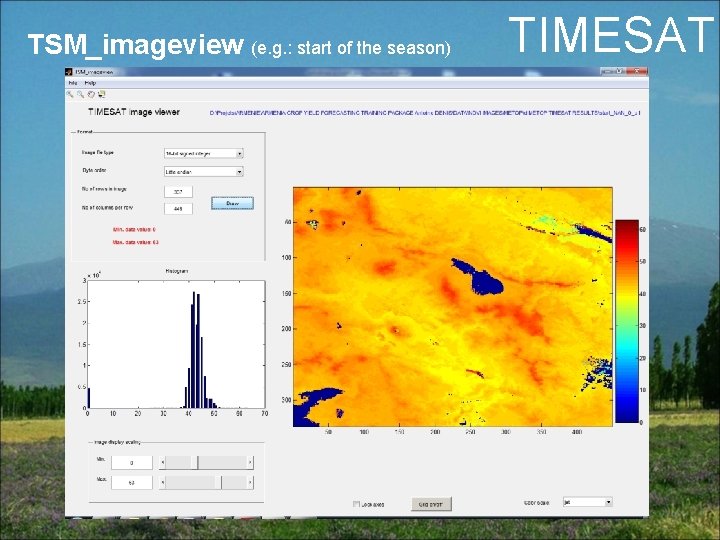Viewport: 720px width, 540px height.
Task: Click the Draw button
Action: click(x=232, y=203)
